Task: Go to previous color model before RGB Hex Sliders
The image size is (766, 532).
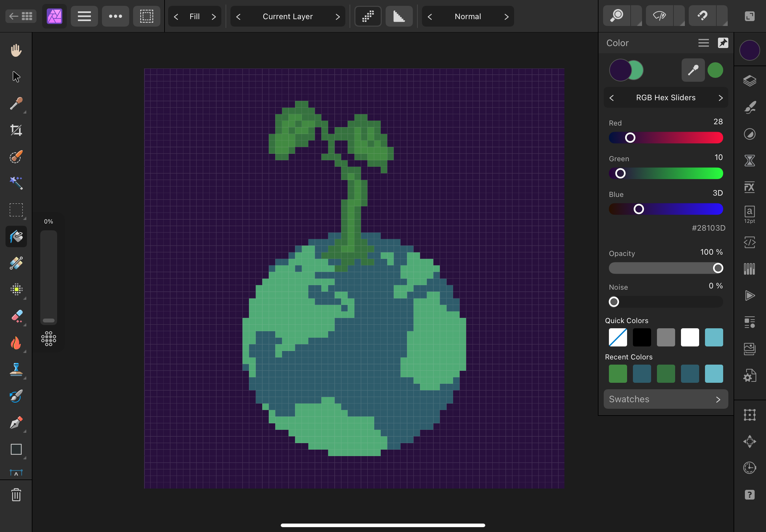Action: pos(612,98)
